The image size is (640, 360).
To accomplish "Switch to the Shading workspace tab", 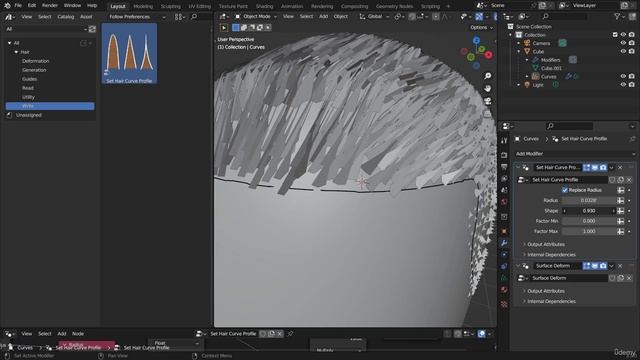I will [x=264, y=6].
